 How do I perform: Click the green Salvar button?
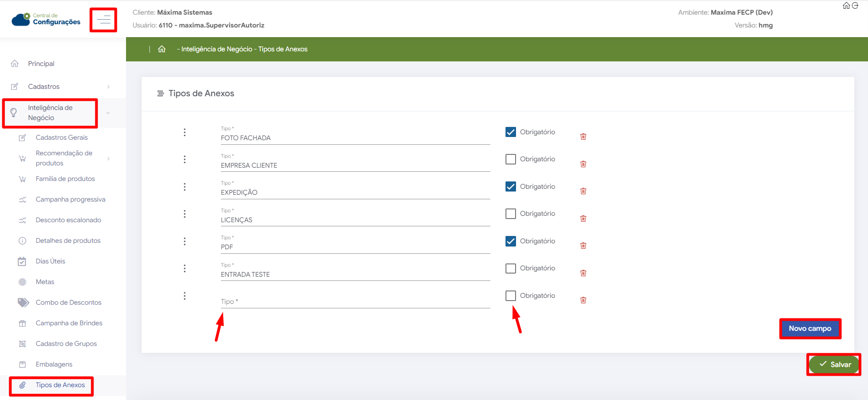coord(834,364)
